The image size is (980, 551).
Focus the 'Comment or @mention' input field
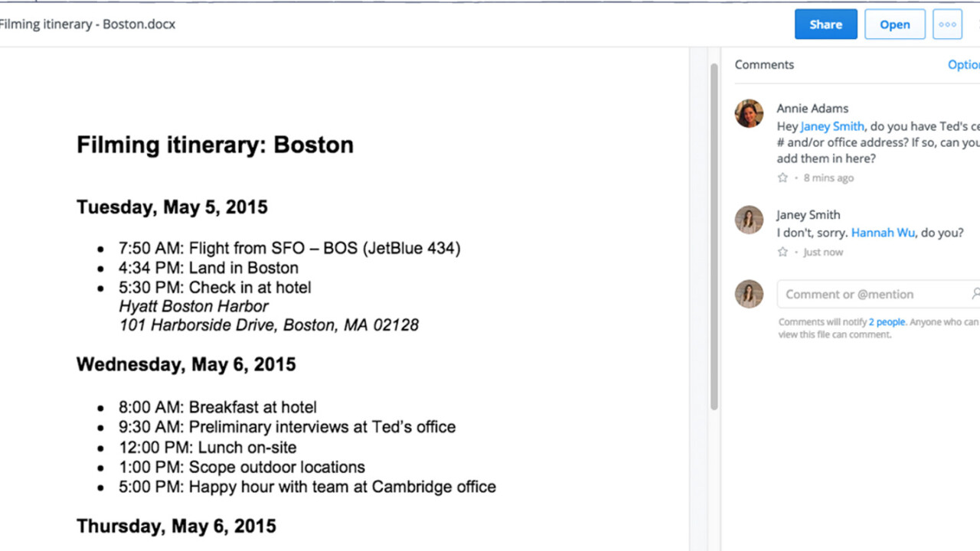(865, 294)
